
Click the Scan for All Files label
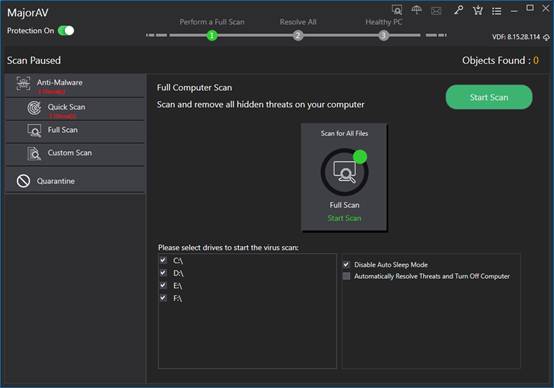click(x=344, y=133)
